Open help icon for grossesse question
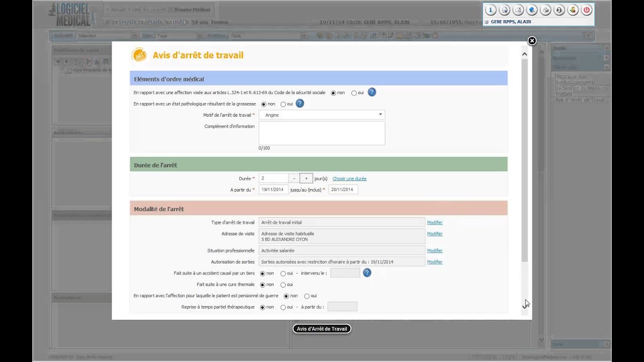 [x=299, y=104]
